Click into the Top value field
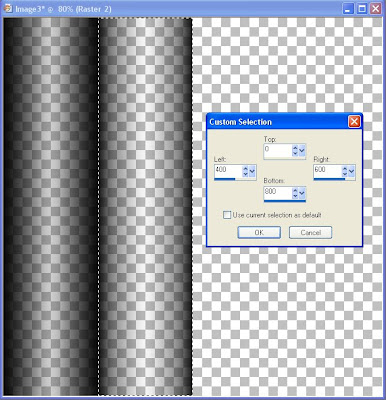Image resolution: width=386 pixels, height=400 pixels. tap(277, 151)
